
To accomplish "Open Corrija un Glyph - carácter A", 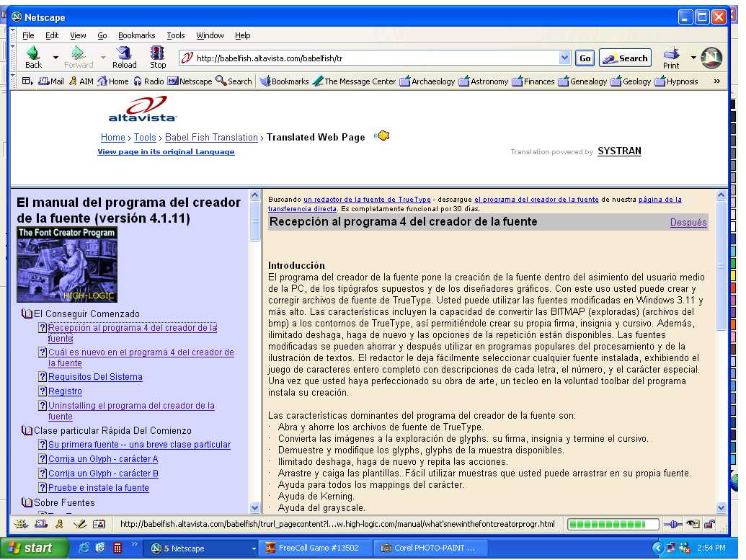I will click(103, 459).
